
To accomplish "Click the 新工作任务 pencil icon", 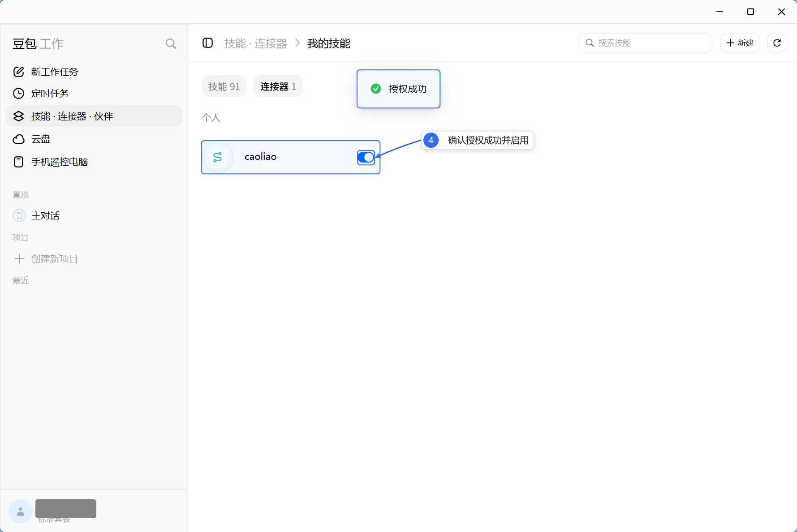I will (18, 72).
